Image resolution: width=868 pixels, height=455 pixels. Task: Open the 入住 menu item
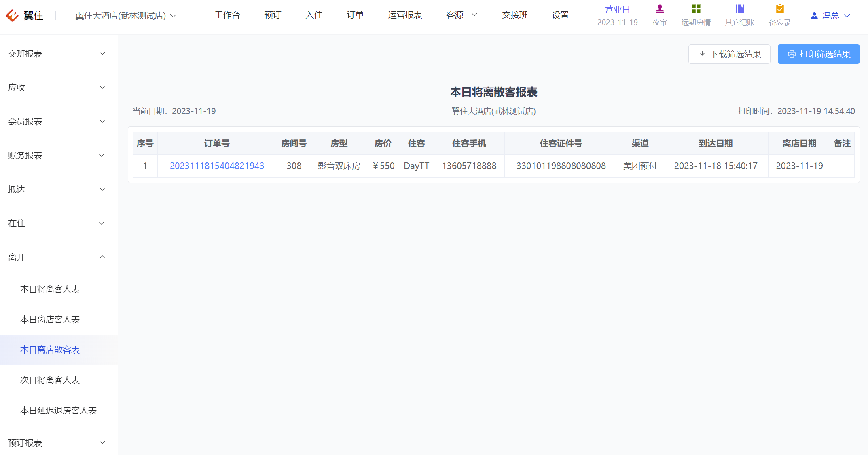point(314,15)
